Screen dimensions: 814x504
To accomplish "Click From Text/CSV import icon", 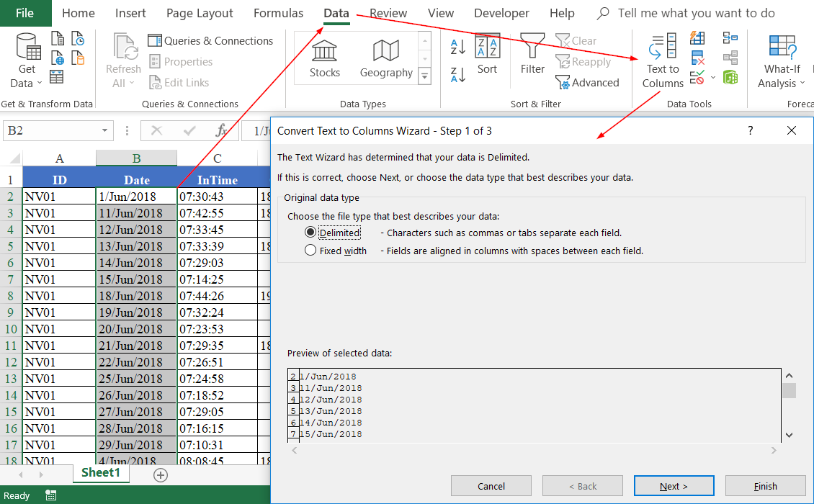I will point(58,38).
